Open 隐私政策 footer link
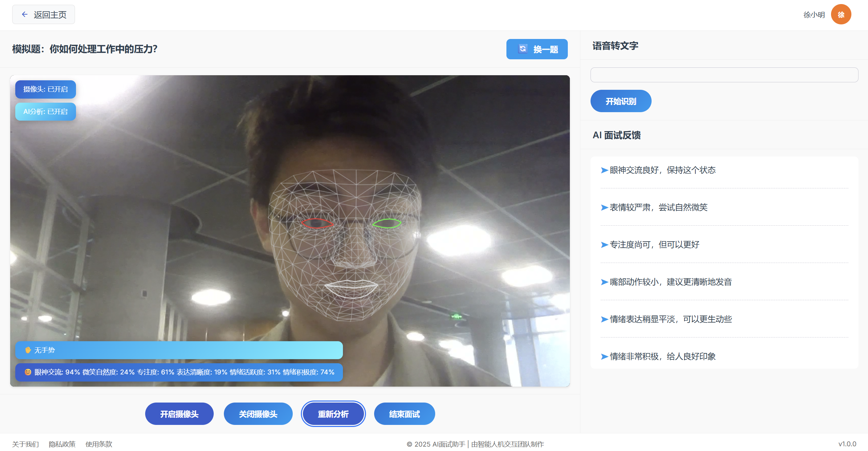The height and width of the screenshot is (451, 868). pyautogui.click(x=62, y=444)
